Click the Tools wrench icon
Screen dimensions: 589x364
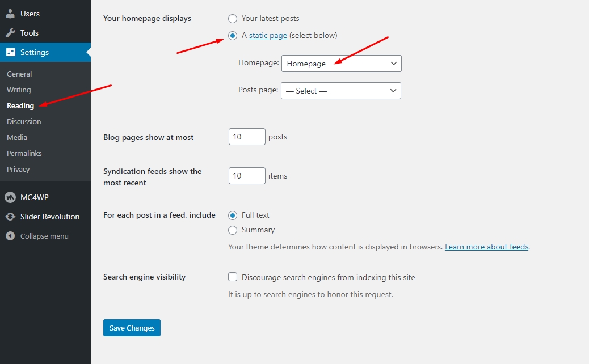[x=10, y=33]
